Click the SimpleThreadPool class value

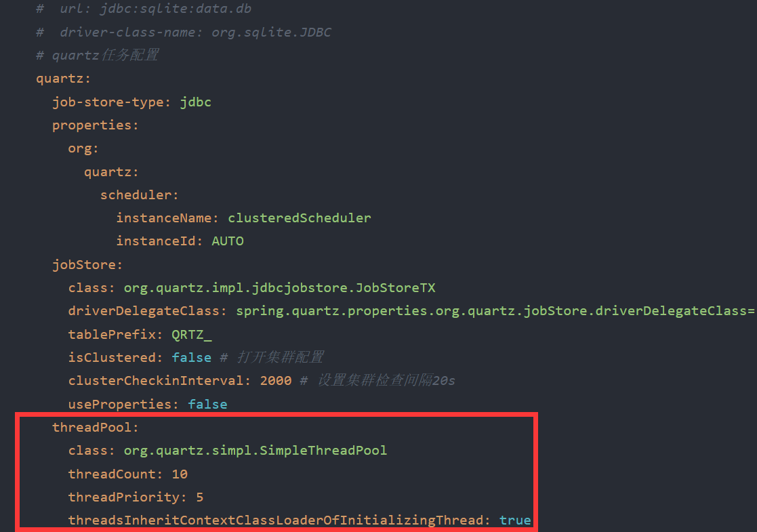tap(255, 451)
